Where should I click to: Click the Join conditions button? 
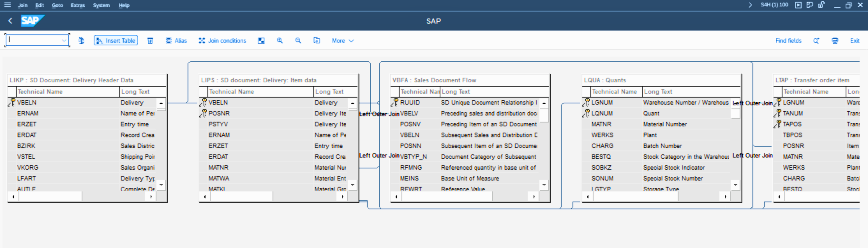(x=222, y=41)
